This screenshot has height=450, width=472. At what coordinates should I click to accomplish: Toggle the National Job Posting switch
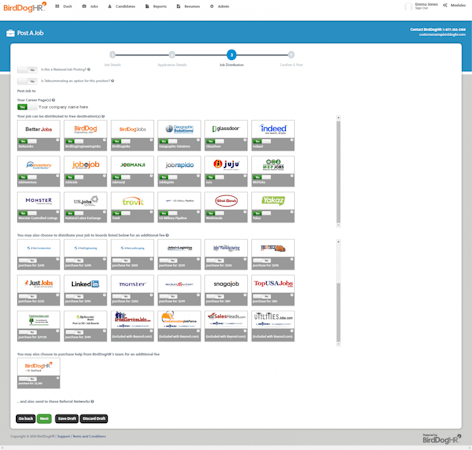pos(28,70)
